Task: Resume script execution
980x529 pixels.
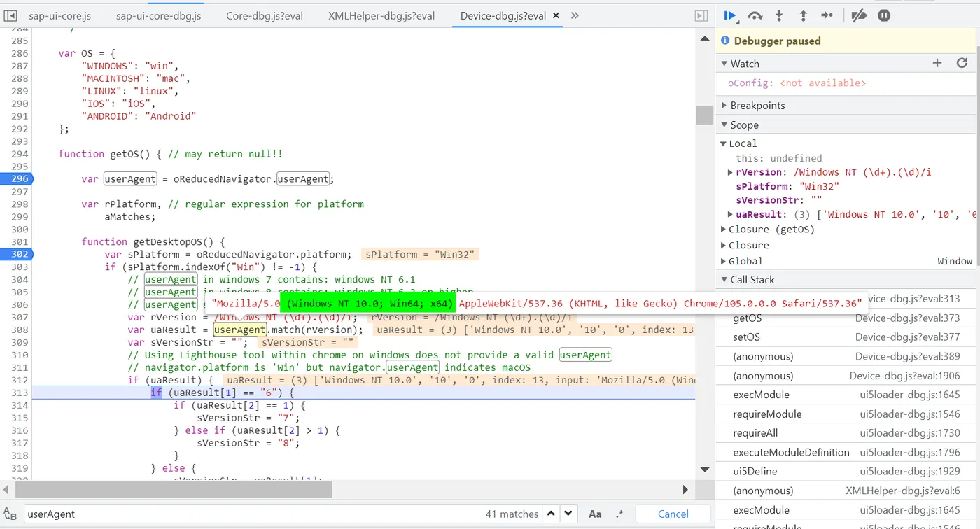Action: pos(730,15)
